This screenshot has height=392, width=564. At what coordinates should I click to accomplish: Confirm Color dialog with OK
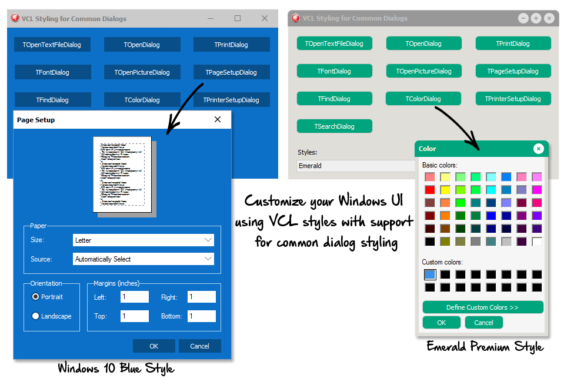click(441, 323)
